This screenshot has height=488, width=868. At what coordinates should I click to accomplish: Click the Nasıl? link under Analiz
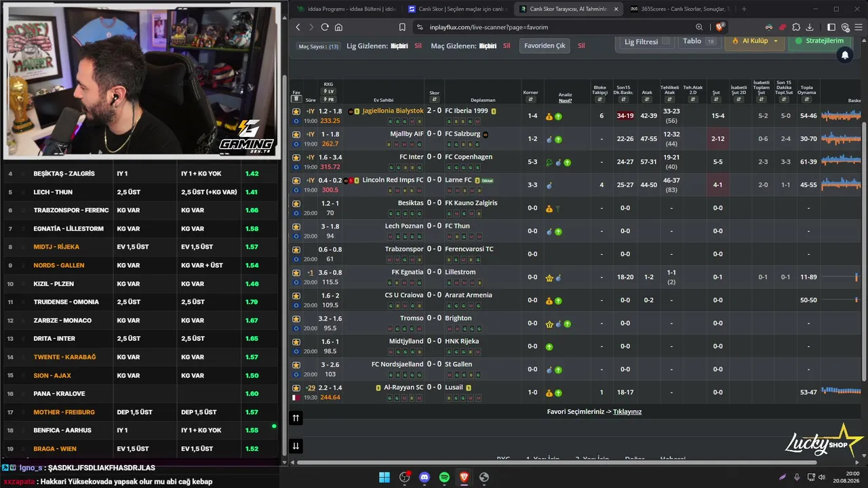565,101
